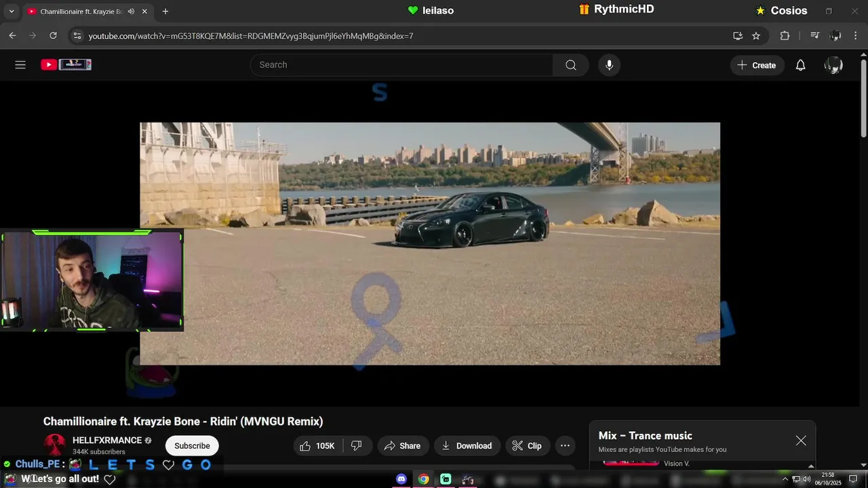The width and height of the screenshot is (868, 488).
Task: Go forward in the browser
Action: point(33,36)
